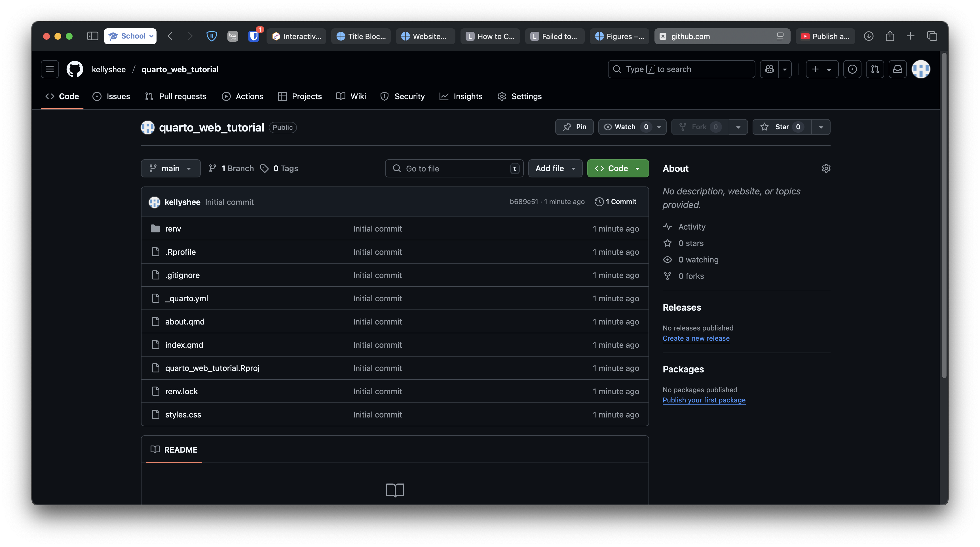Click Publish your first package link
This screenshot has width=980, height=547.
click(704, 400)
